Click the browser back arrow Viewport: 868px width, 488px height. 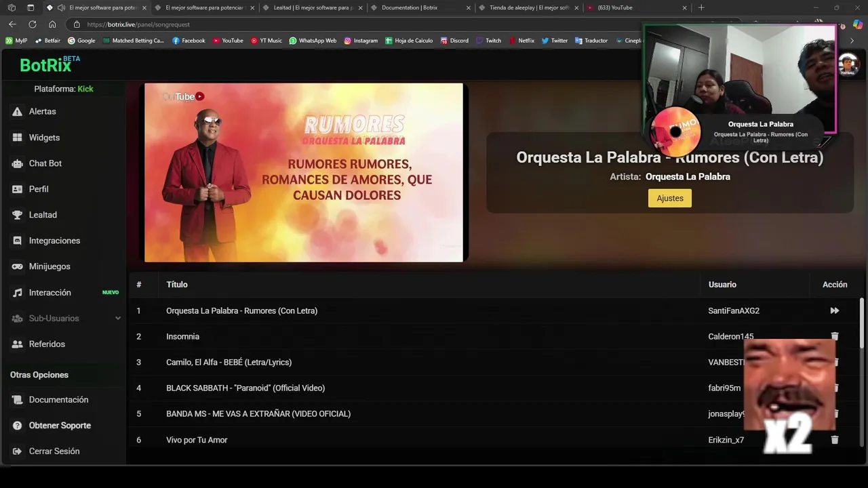[x=12, y=24]
